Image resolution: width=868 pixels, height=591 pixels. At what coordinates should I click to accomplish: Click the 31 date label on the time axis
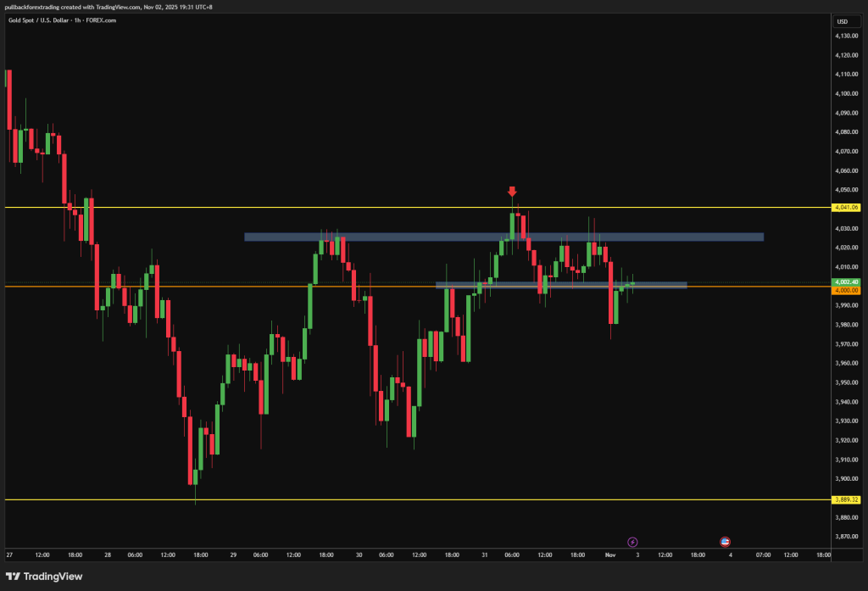[x=484, y=555]
